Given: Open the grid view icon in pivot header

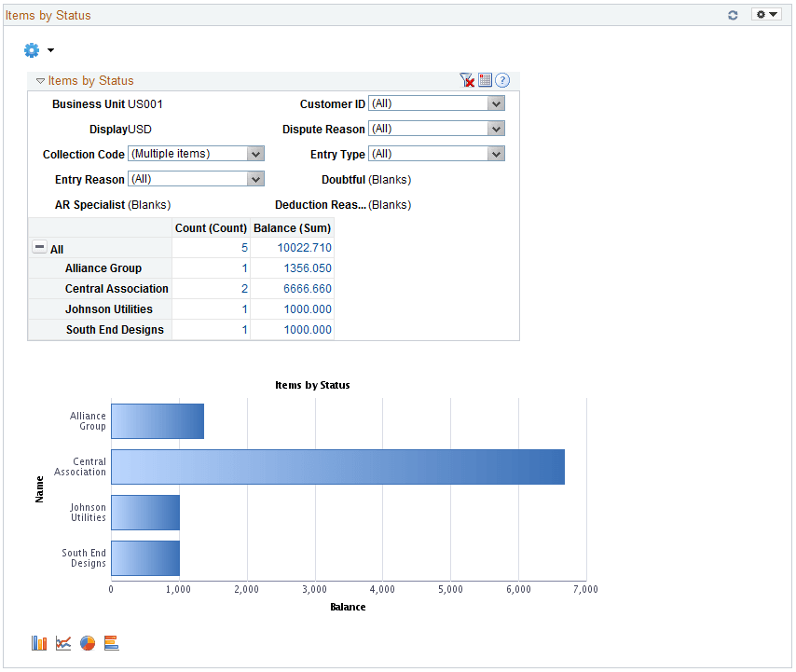Looking at the screenshot, I should click(x=485, y=80).
